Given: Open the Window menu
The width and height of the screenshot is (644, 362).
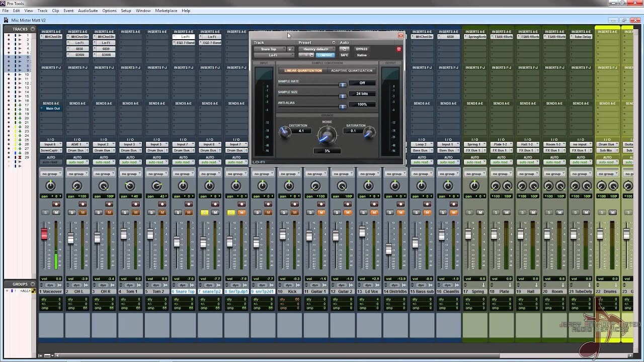Looking at the screenshot, I should pyautogui.click(x=143, y=11).
